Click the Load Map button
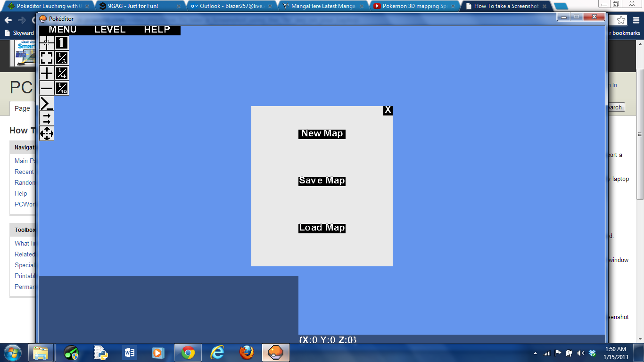Image resolution: width=644 pixels, height=362 pixels. click(322, 228)
